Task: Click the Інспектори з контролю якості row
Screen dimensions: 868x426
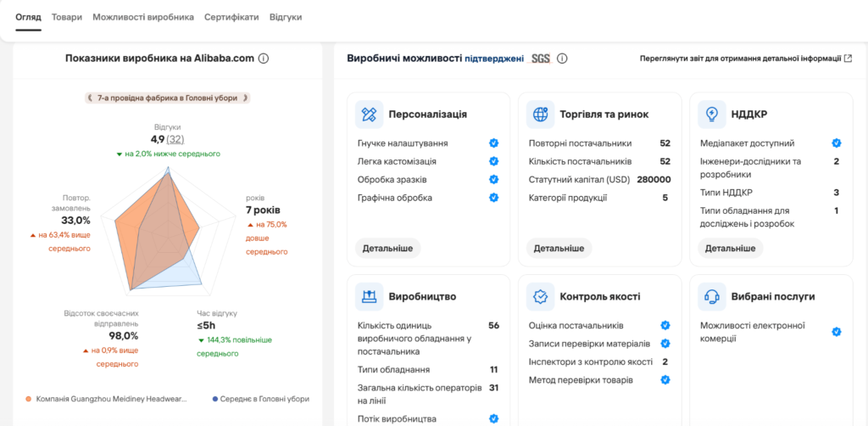Action: pyautogui.click(x=599, y=362)
